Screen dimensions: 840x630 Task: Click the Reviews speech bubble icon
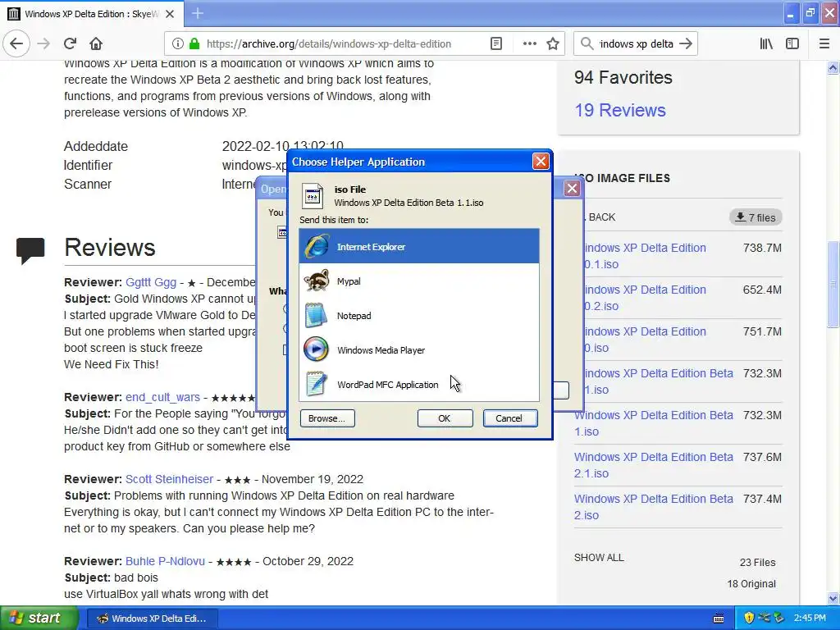(30, 250)
